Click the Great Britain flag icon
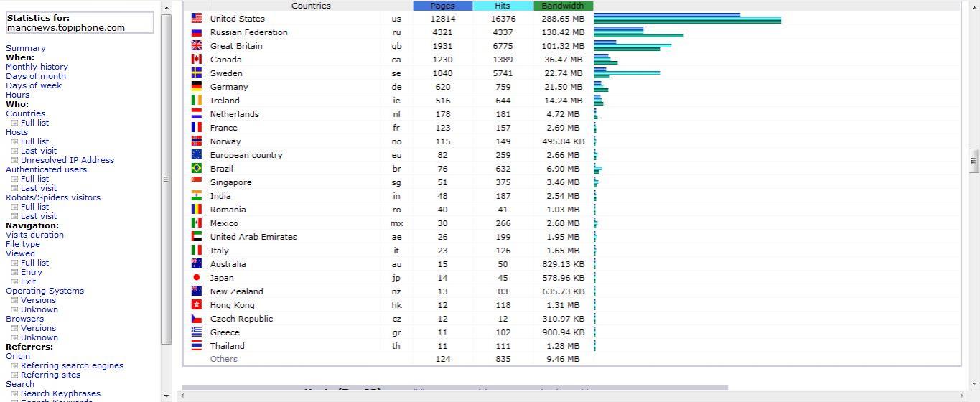 (x=196, y=46)
